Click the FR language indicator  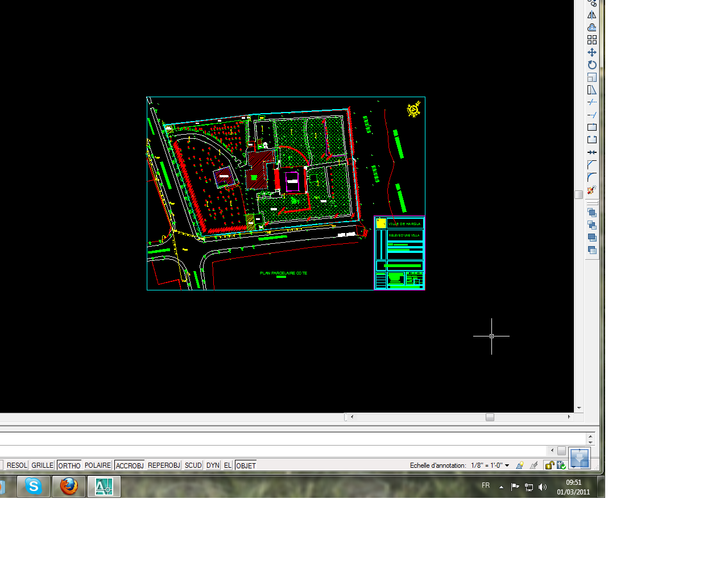[x=486, y=485]
